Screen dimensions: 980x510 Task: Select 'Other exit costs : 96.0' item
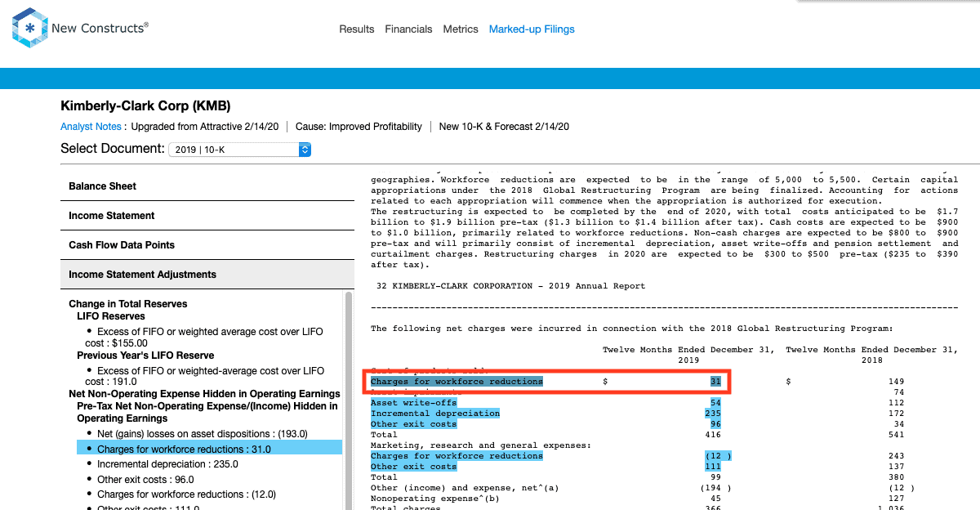coord(145,480)
